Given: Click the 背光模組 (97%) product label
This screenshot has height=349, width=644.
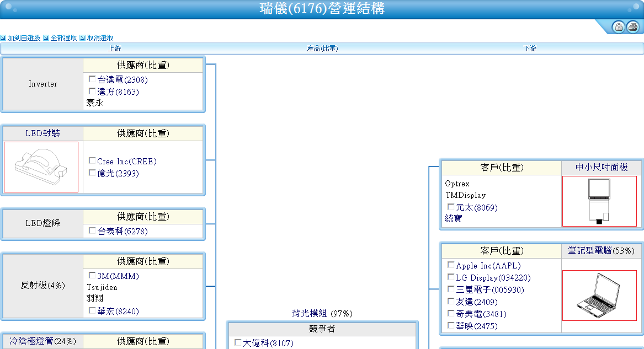Looking at the screenshot, I should 322,313.
